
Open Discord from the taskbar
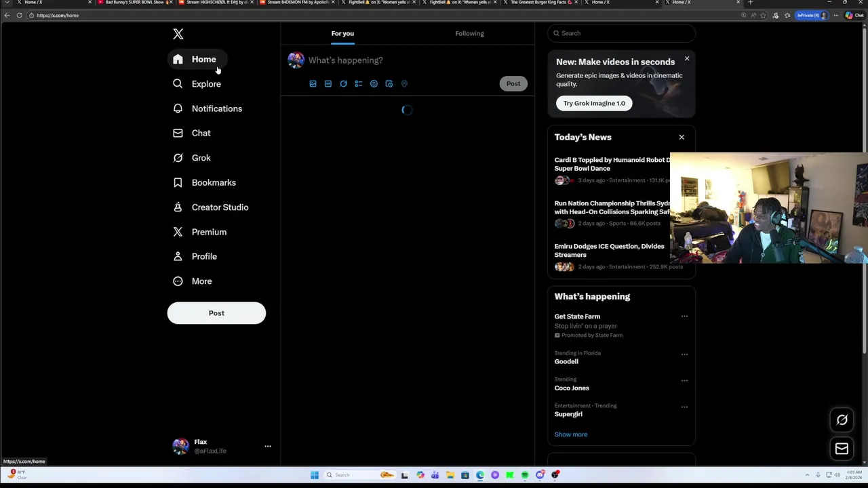(540, 475)
